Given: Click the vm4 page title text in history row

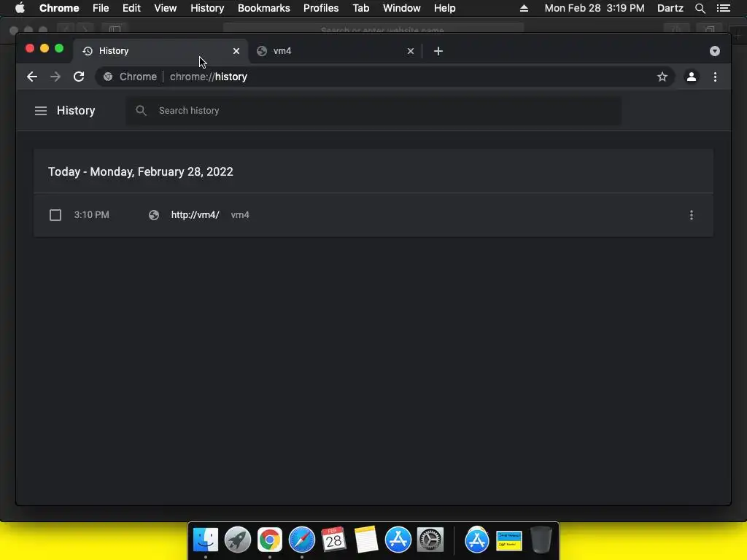Looking at the screenshot, I should tap(240, 215).
